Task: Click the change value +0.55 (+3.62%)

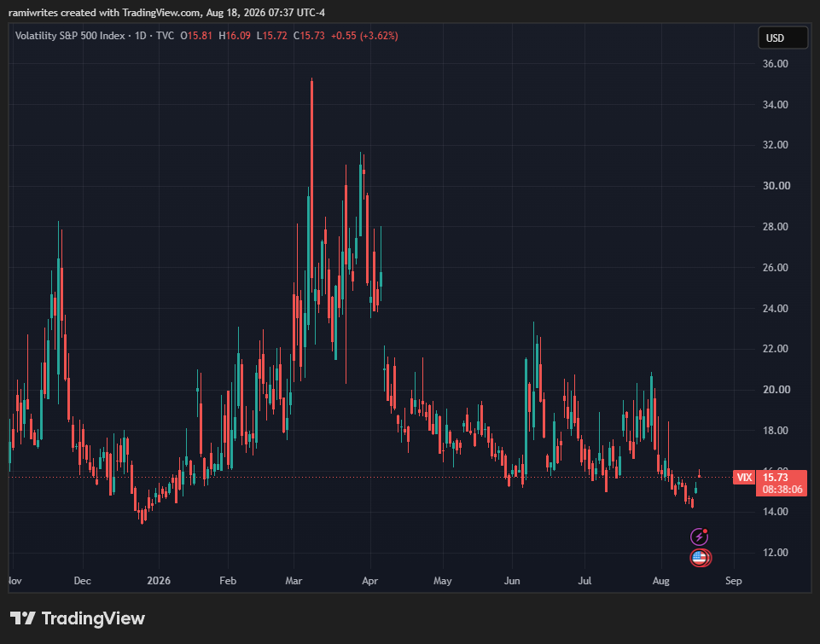Action: point(364,36)
